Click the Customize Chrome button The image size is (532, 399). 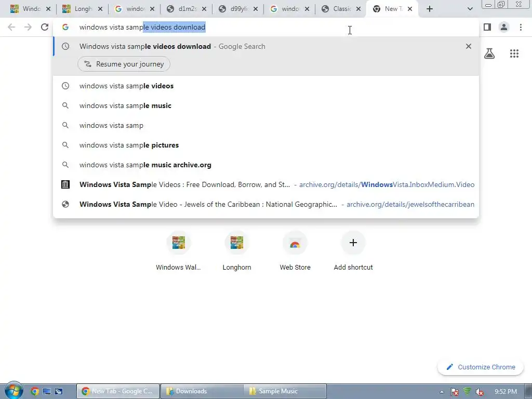pos(481,367)
